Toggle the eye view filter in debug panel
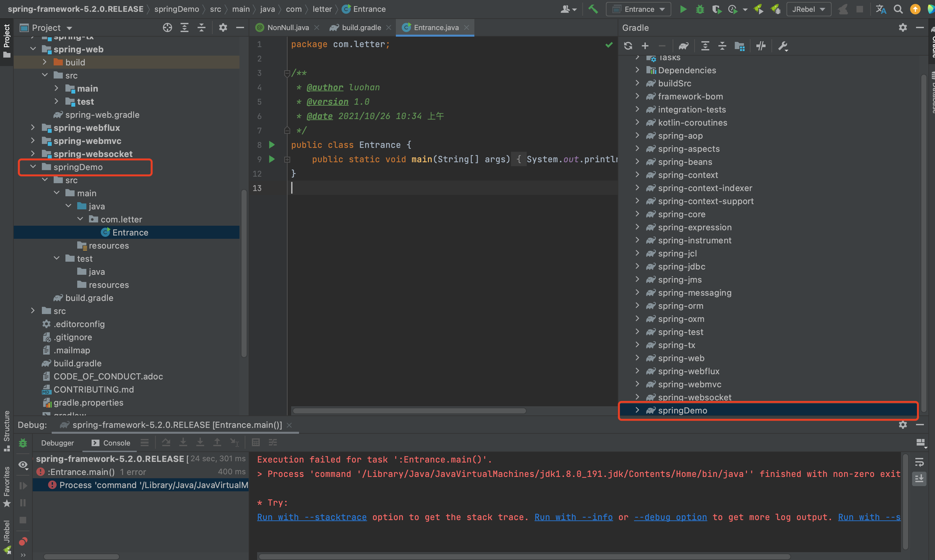Image resolution: width=935 pixels, height=560 pixels. (23, 464)
